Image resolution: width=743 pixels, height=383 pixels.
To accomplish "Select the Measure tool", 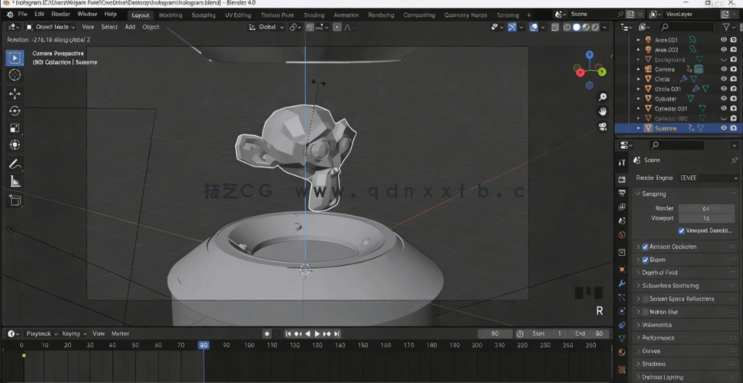I will coord(15,181).
